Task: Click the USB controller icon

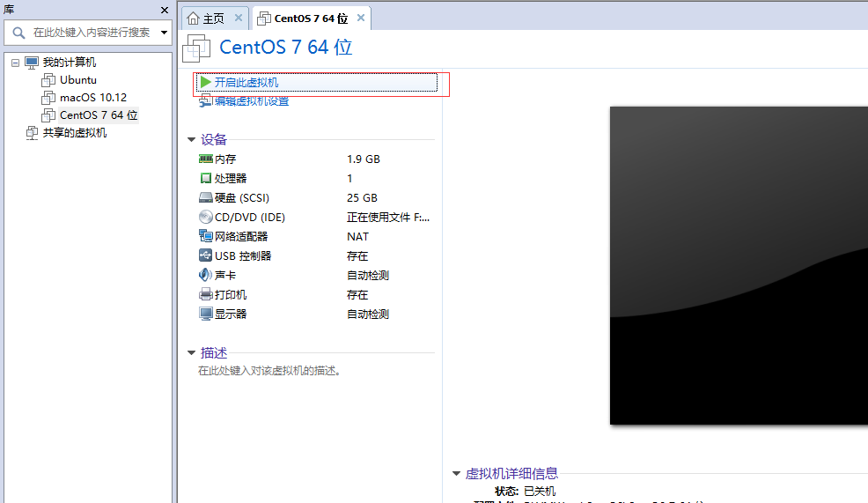Action: click(205, 255)
